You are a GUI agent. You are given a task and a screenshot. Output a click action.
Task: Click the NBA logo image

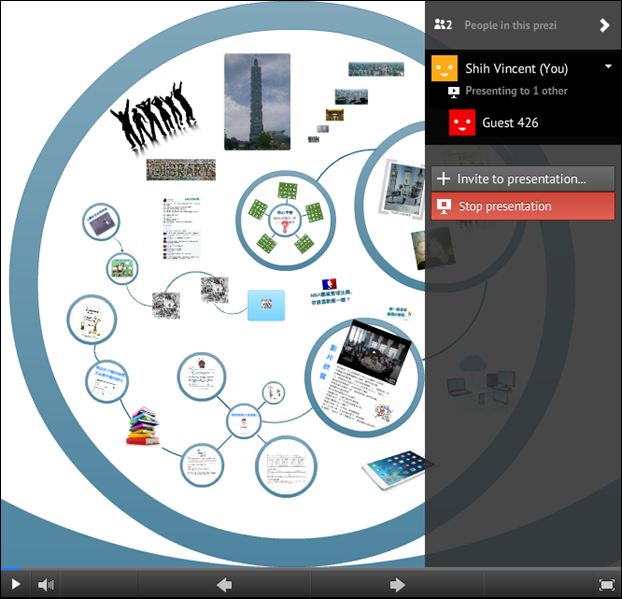(x=329, y=284)
